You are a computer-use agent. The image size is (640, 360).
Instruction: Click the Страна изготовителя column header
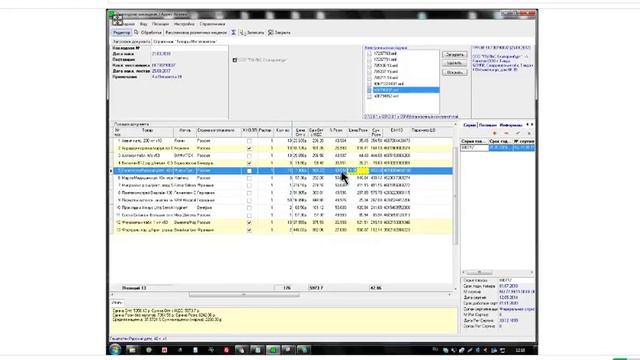point(218,131)
